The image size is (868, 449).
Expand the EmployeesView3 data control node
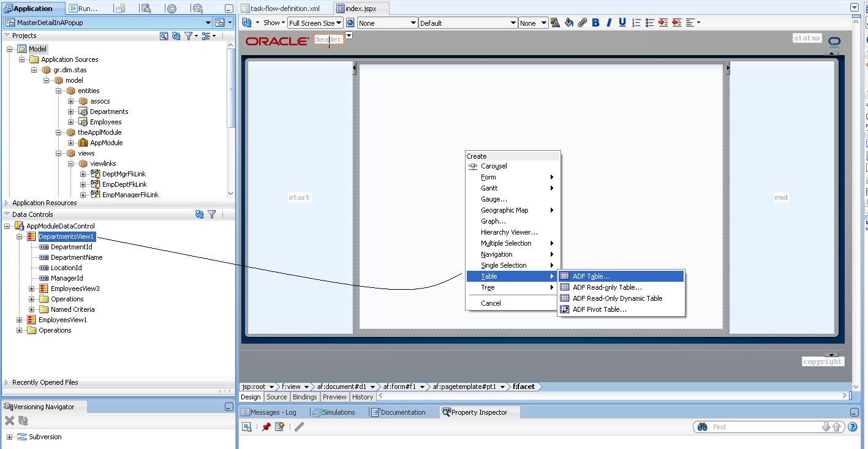pos(30,288)
